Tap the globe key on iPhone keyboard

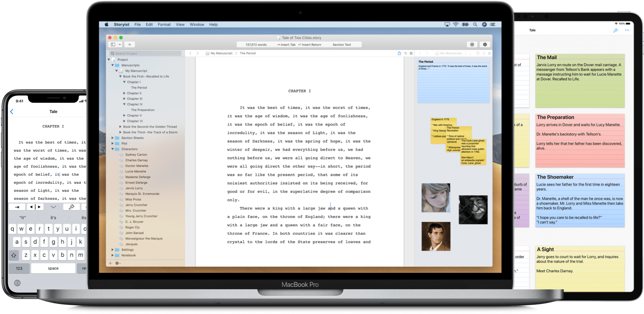(x=17, y=283)
